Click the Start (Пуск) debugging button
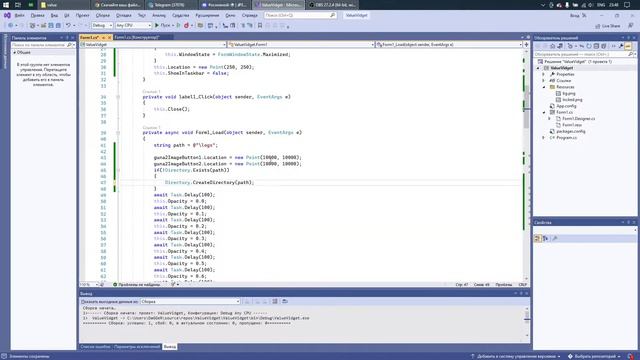 coord(162,25)
